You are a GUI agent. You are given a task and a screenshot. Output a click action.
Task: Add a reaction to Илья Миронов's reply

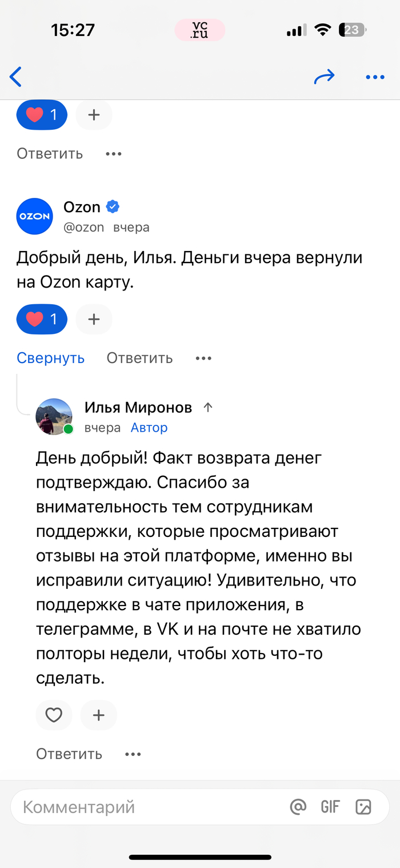(x=98, y=715)
